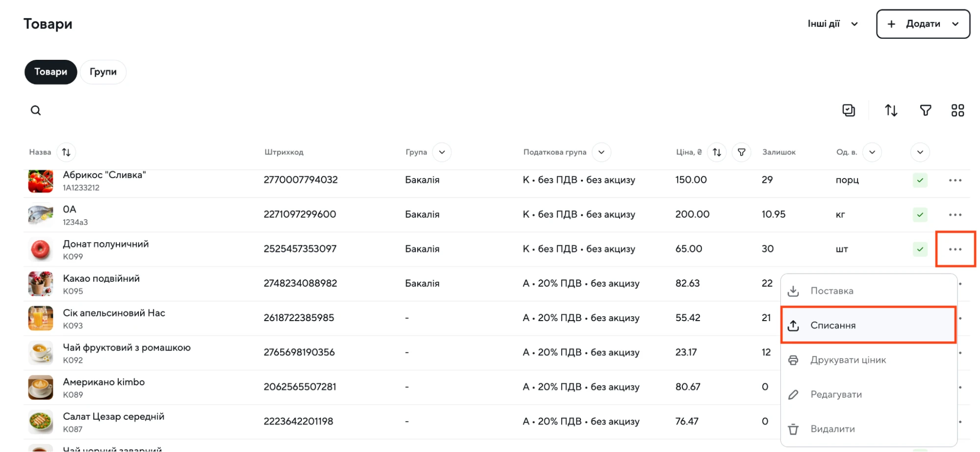
Task: Expand the Податкова група column dropdown
Action: tap(602, 152)
